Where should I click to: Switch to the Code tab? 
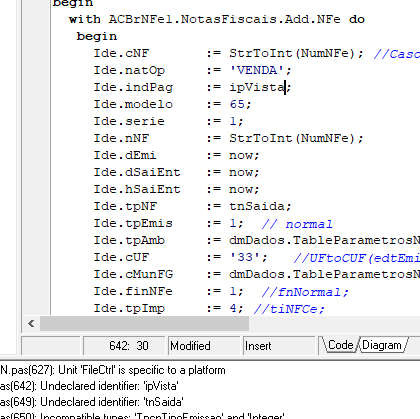tap(340, 345)
